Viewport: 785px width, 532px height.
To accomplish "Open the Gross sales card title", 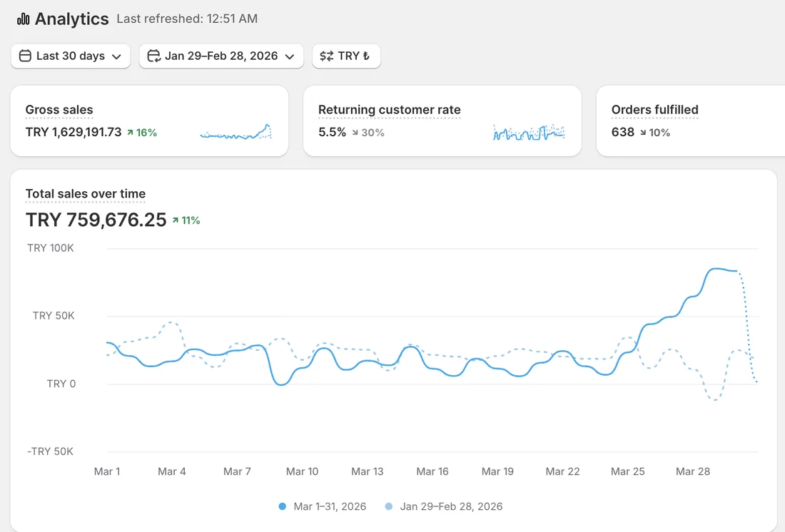I will [59, 110].
